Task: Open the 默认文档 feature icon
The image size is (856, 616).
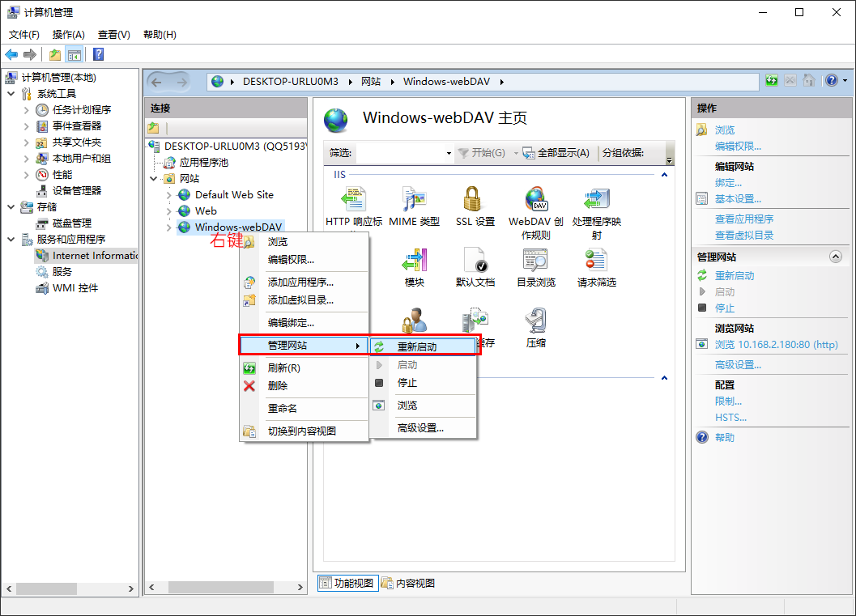Action: pos(475,261)
